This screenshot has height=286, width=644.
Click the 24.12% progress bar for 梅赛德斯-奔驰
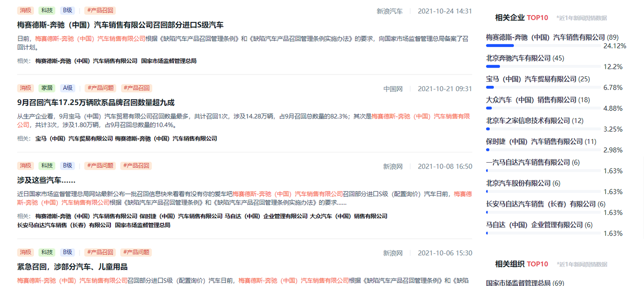[543, 46]
